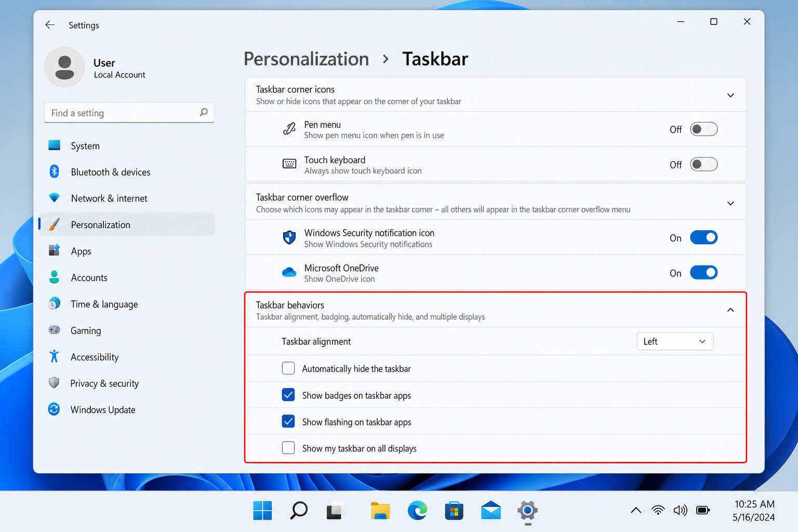The image size is (798, 532).
Task: Open the clock and date flyout
Action: [x=754, y=511]
